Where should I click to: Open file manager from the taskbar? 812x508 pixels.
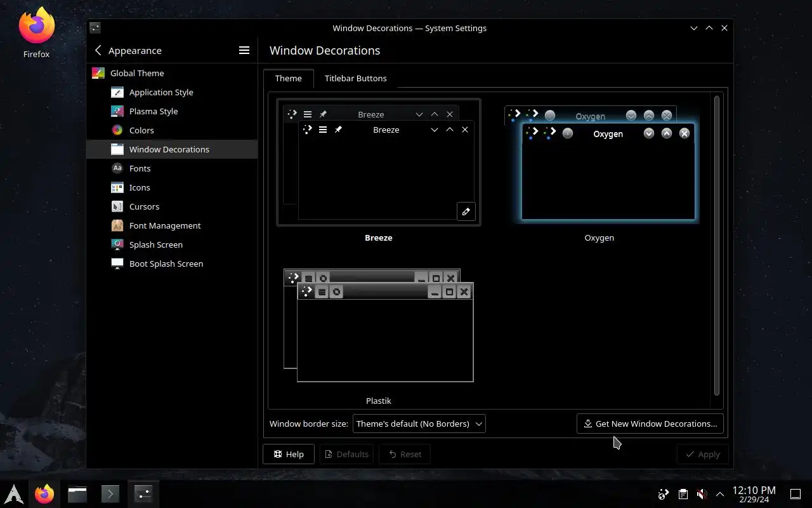(77, 493)
